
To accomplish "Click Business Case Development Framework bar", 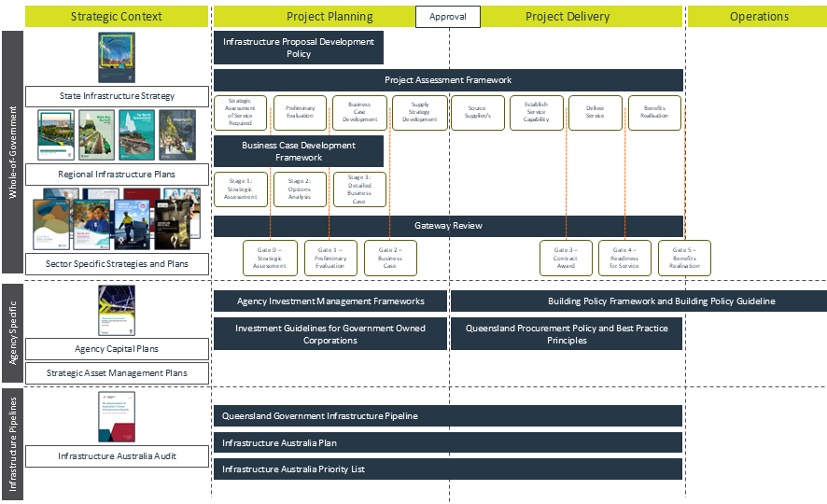I will pos(299,151).
